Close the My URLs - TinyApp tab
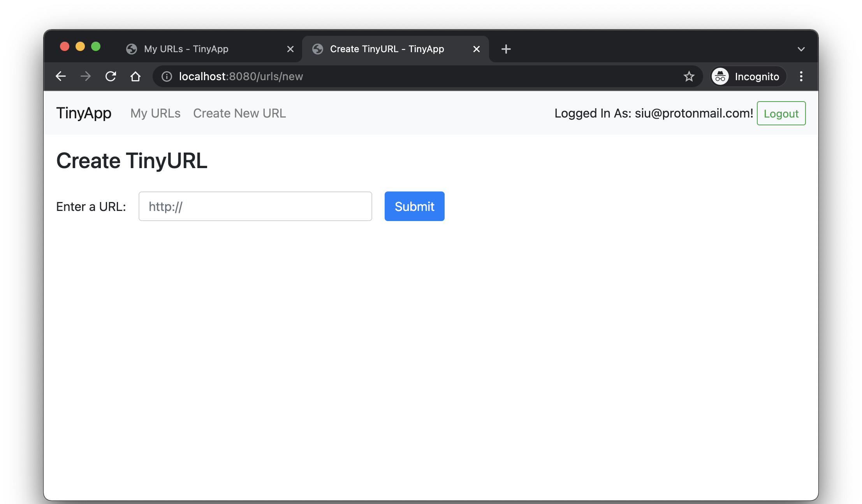The width and height of the screenshot is (862, 504). [x=290, y=49]
